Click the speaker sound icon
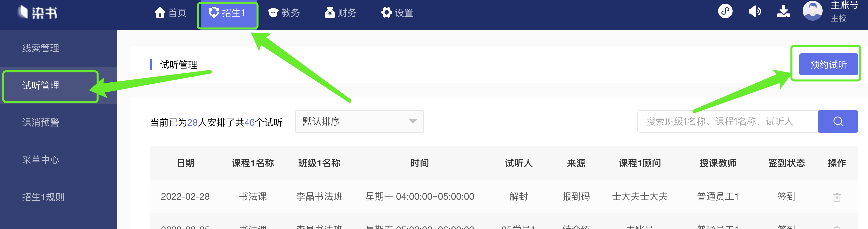This screenshot has width=868, height=229. click(x=755, y=11)
